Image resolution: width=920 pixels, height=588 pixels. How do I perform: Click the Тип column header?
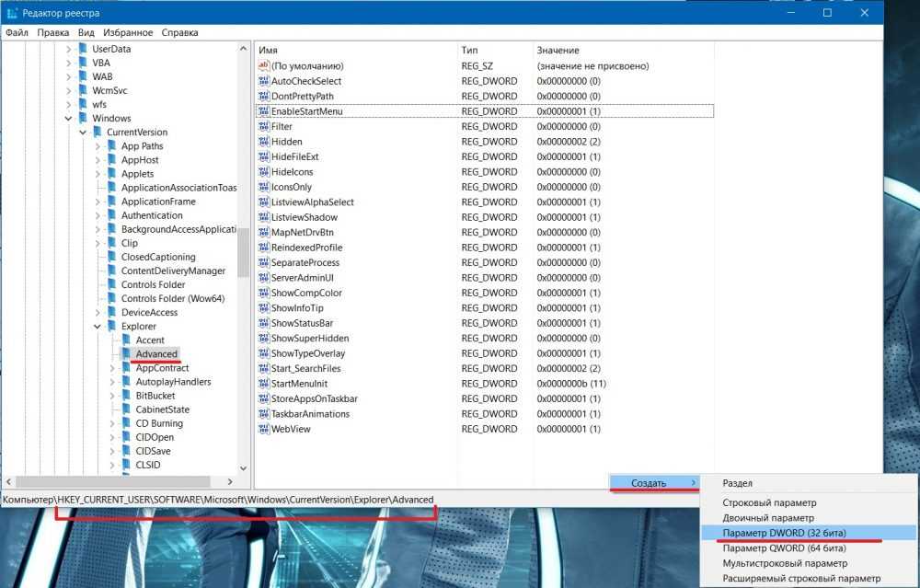tap(470, 50)
